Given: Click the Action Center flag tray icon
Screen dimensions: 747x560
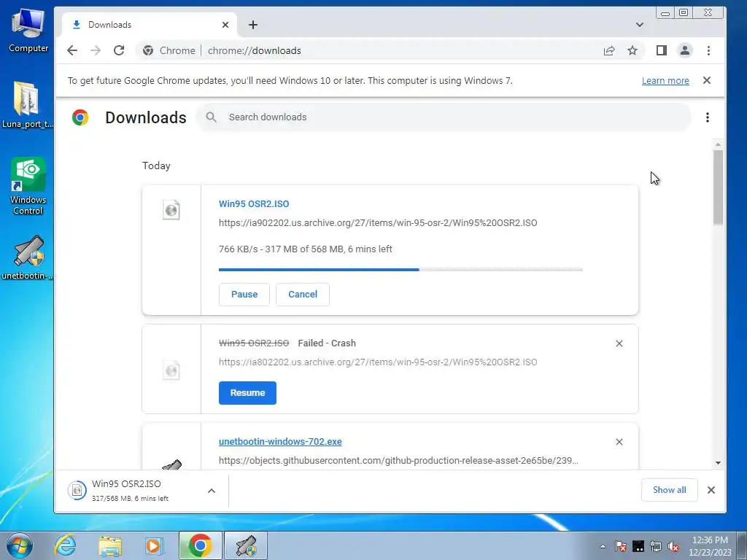Looking at the screenshot, I should (621, 546).
